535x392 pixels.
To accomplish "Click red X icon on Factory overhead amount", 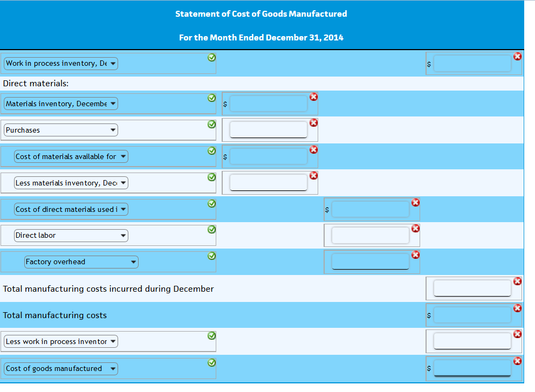I will 415,255.
